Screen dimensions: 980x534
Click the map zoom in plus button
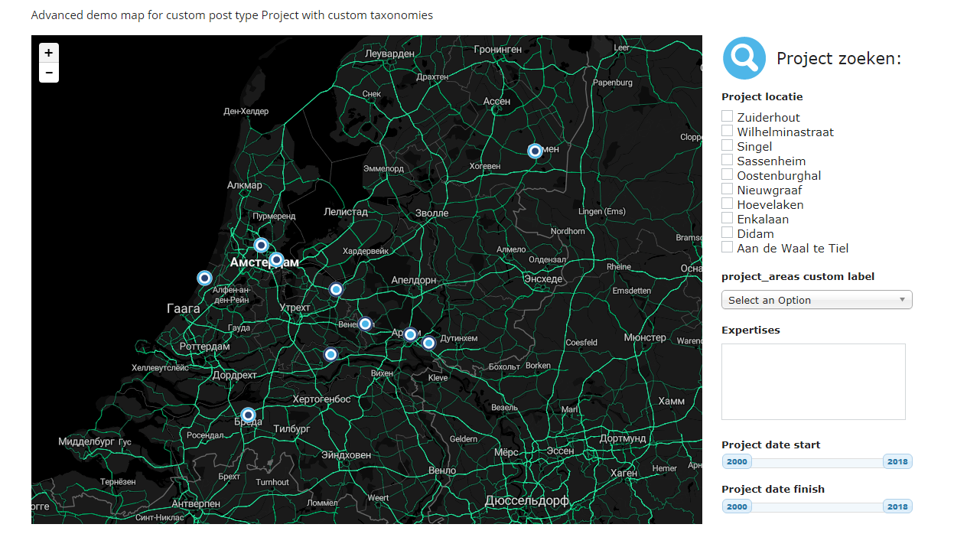click(x=48, y=53)
